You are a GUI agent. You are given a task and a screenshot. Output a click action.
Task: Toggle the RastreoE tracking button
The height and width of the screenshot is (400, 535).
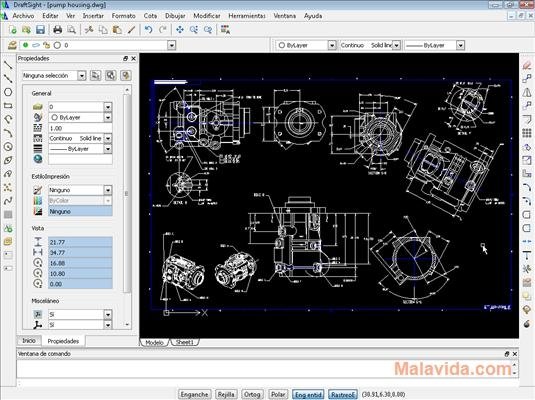point(343,395)
